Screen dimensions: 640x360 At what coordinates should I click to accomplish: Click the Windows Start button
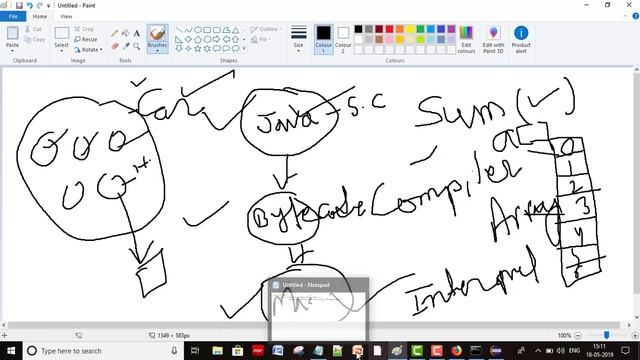coord(11,351)
